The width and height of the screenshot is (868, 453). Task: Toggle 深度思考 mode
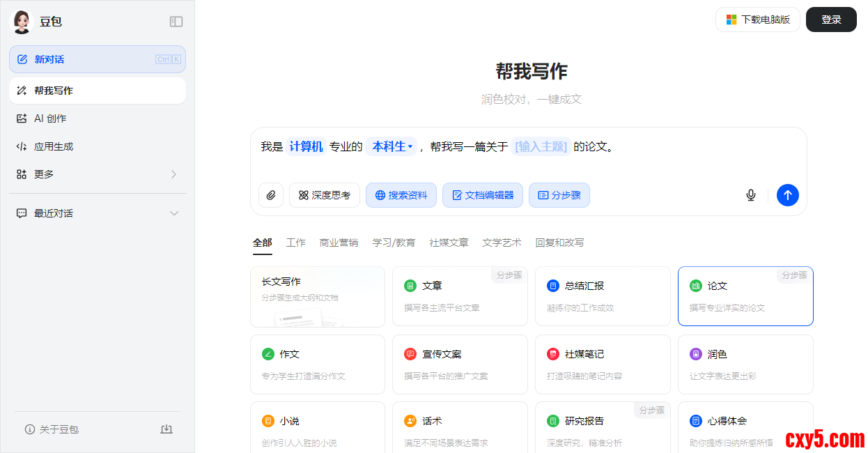325,195
